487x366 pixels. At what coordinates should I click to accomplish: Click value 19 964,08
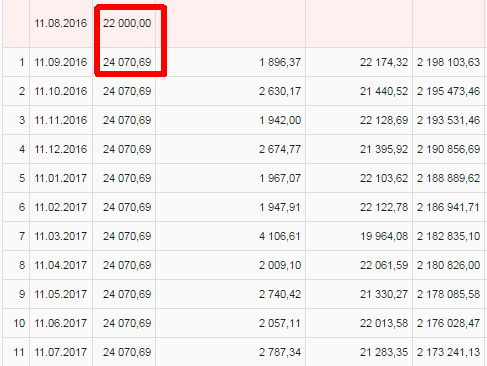coord(384,236)
